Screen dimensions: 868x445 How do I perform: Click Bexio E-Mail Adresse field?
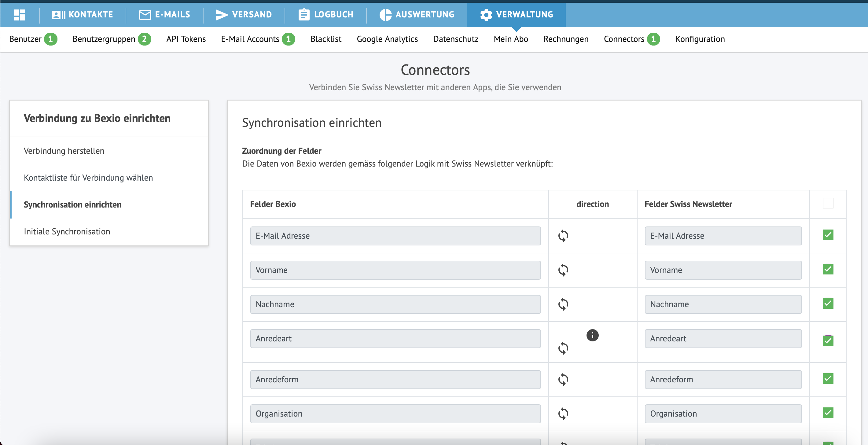pyautogui.click(x=395, y=236)
